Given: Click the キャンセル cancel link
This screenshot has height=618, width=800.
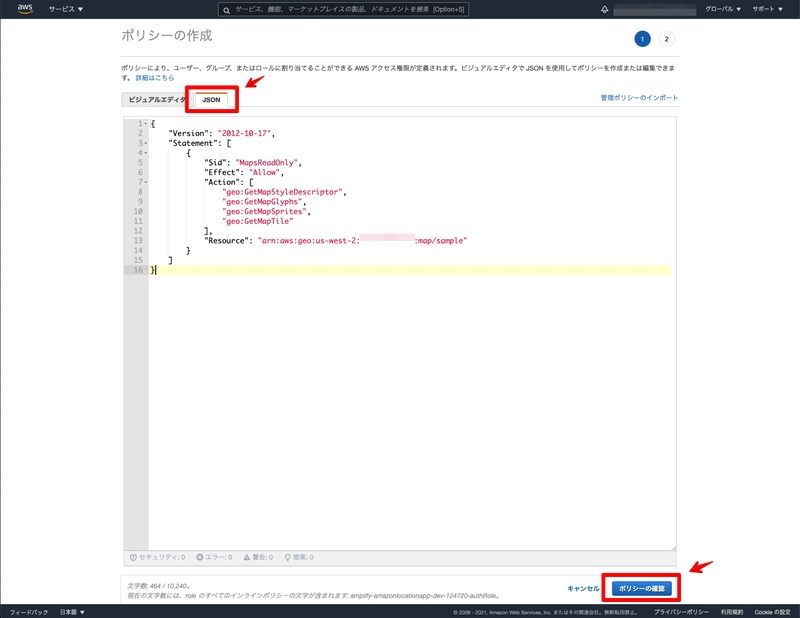Looking at the screenshot, I should [x=583, y=588].
